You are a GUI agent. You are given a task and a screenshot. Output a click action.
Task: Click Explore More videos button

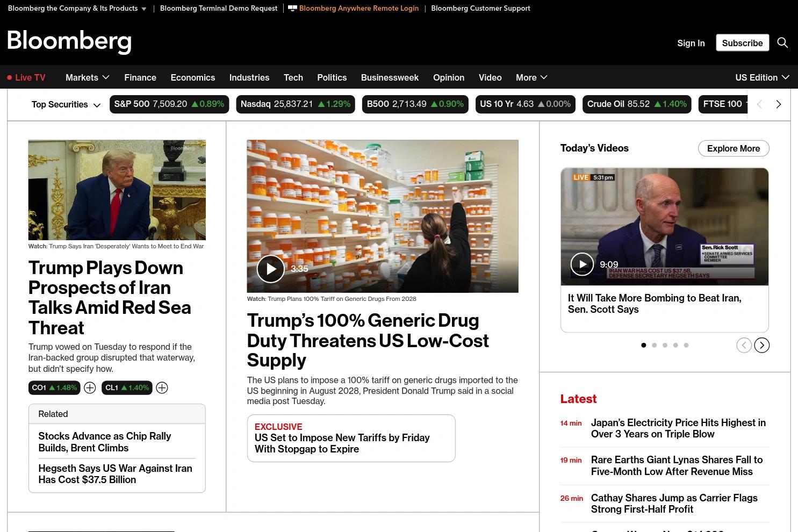pyautogui.click(x=734, y=148)
